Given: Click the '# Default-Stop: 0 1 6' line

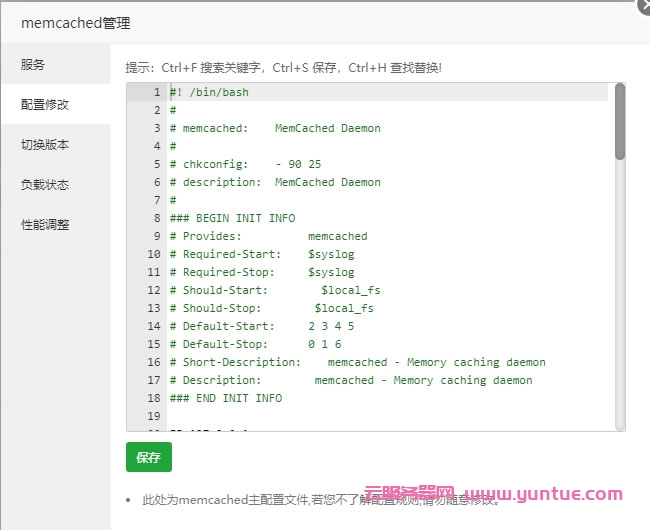Looking at the screenshot, I should 255,344.
